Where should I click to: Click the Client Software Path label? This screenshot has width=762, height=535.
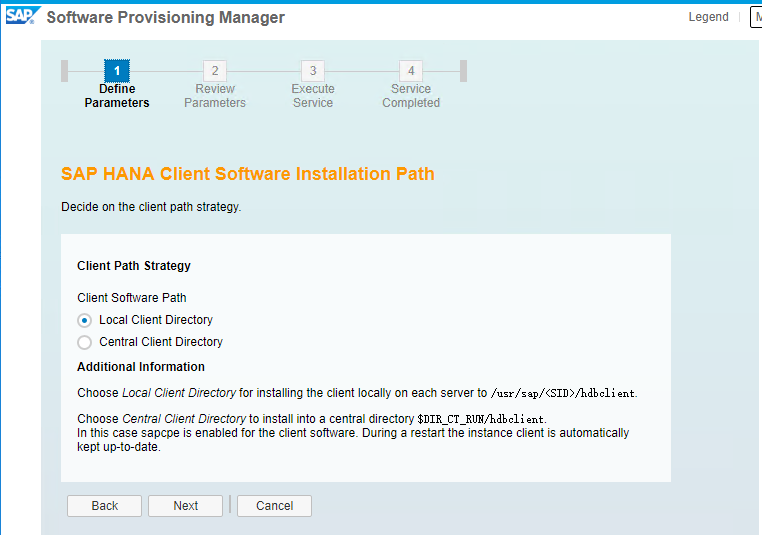pos(132,298)
